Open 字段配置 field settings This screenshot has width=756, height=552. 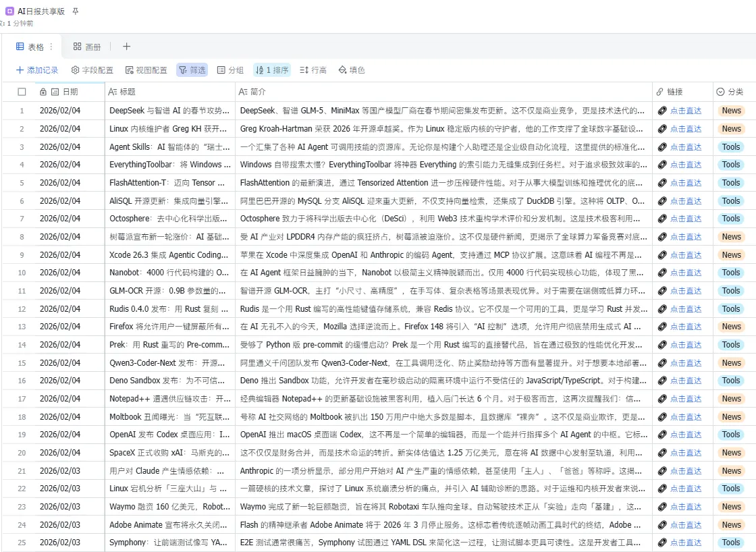[x=92, y=70]
